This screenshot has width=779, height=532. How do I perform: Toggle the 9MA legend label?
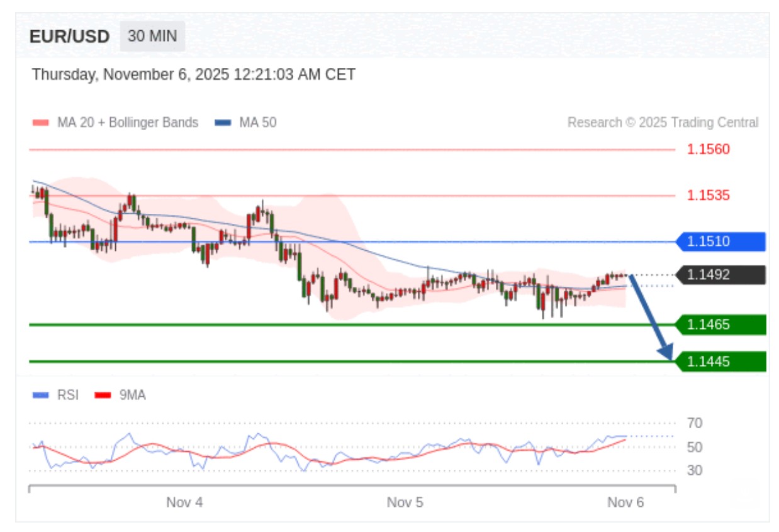click(132, 396)
